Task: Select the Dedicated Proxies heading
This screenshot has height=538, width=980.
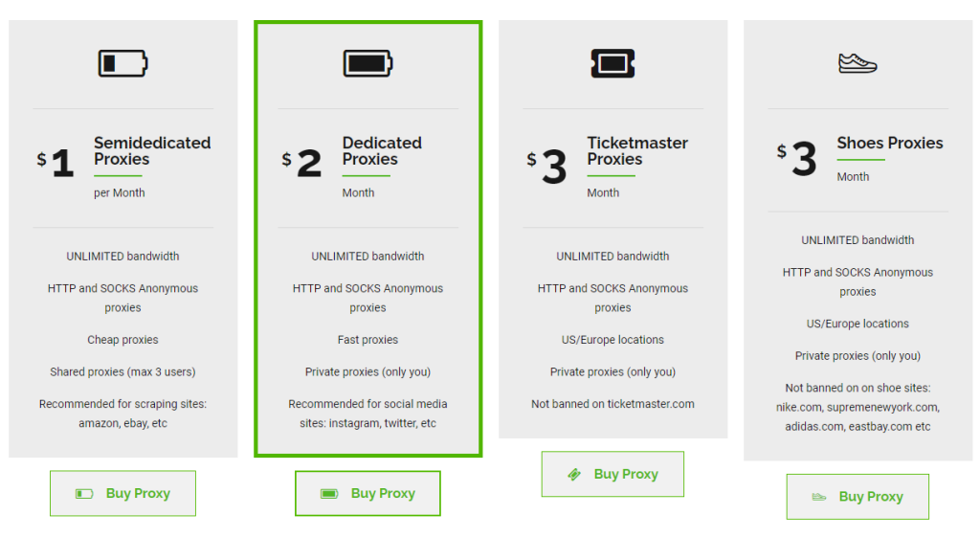Action: pos(381,151)
